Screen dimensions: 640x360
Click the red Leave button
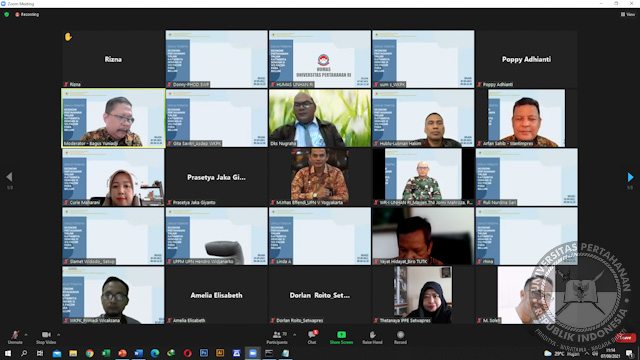626,338
